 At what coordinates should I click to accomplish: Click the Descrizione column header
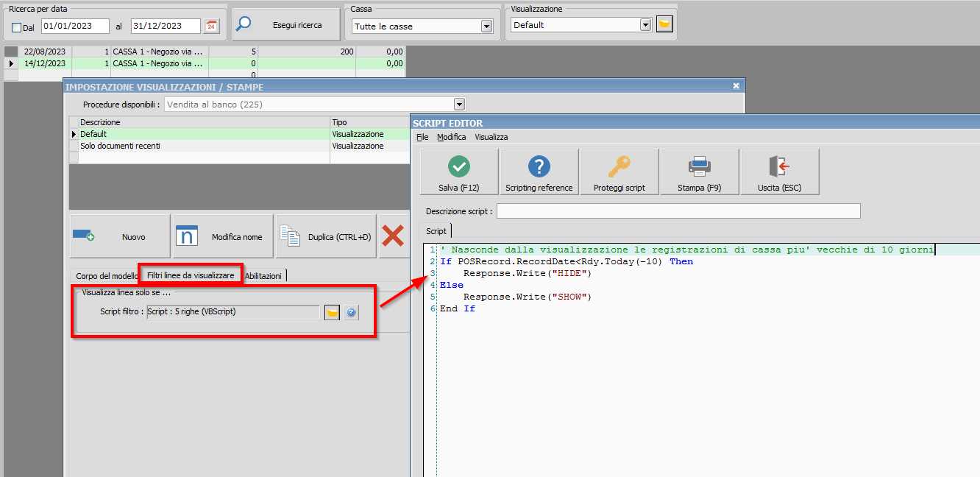tap(205, 122)
